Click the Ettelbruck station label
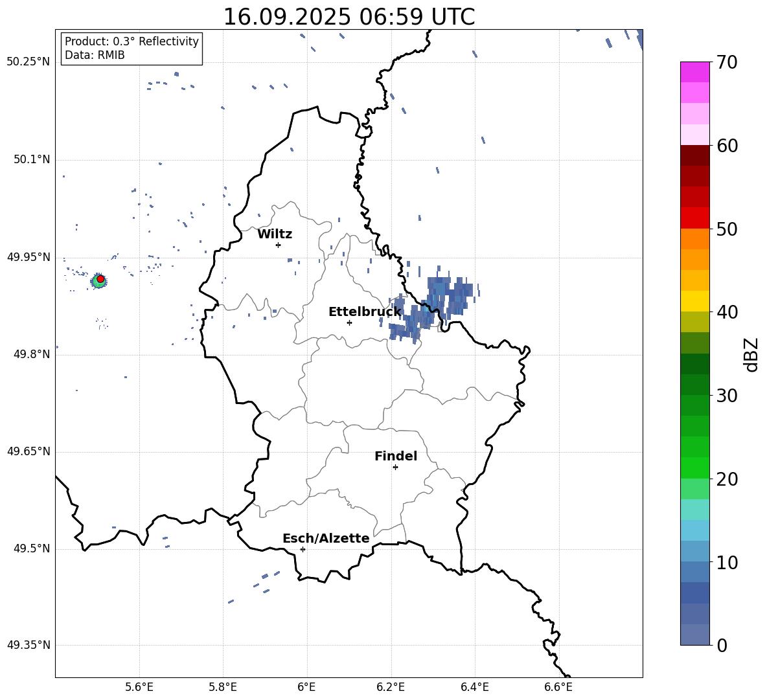This screenshot has width=767, height=700. [365, 312]
